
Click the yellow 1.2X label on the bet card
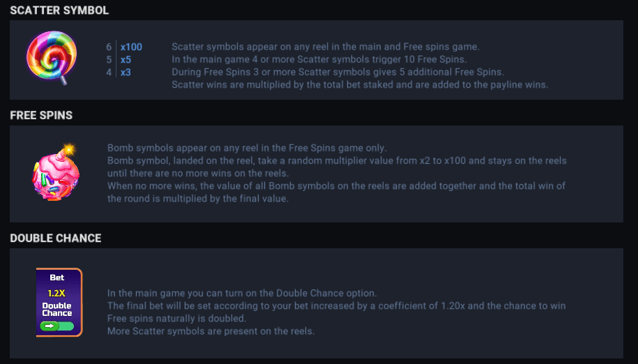click(x=57, y=293)
